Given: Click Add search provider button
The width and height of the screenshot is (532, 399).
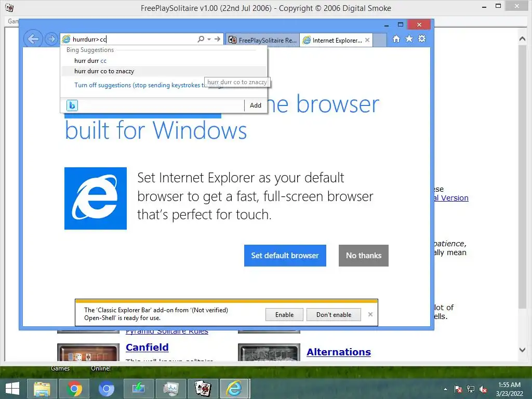Looking at the screenshot, I should coord(256,105).
